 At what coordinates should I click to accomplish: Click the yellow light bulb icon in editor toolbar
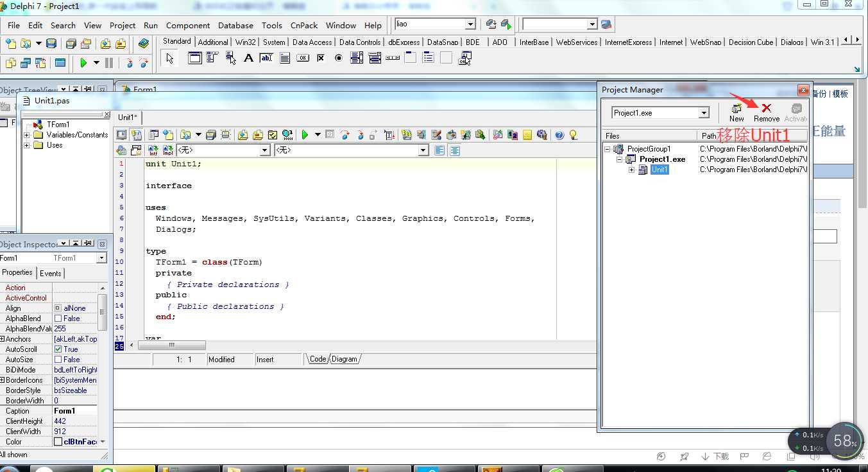pos(573,135)
